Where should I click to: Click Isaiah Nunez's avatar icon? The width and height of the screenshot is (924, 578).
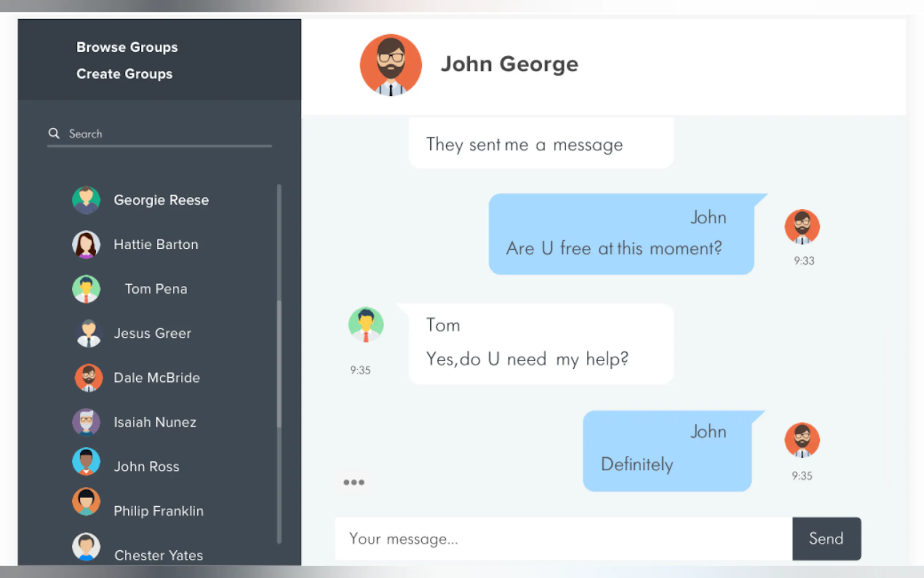(x=86, y=422)
